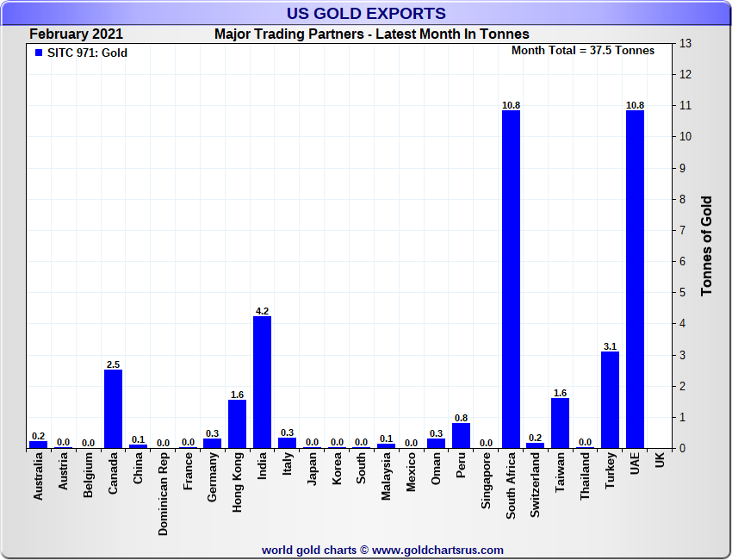732x560 pixels.
Task: Click the 1.6 value above Taiwan
Action: [561, 393]
